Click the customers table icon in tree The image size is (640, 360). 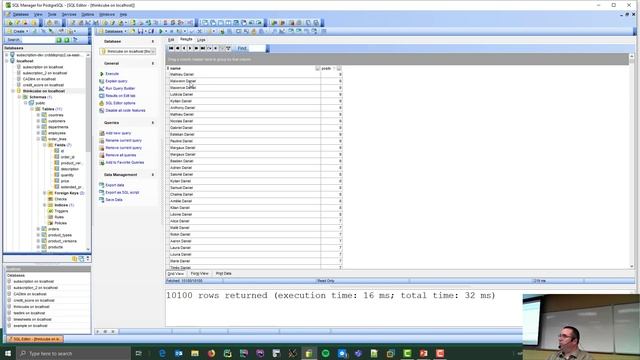[44, 121]
